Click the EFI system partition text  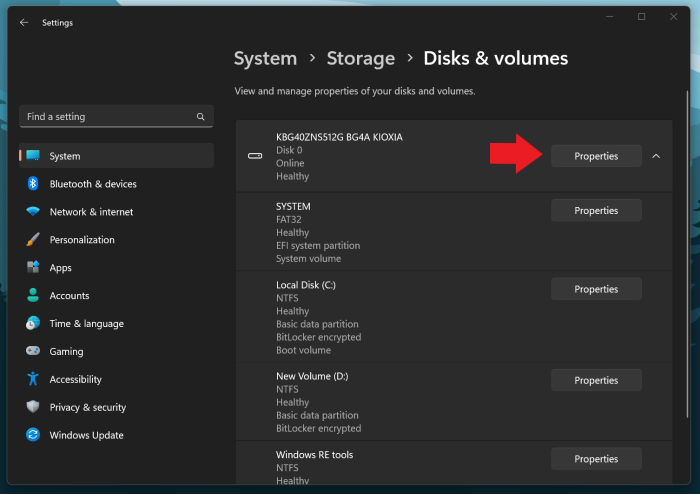coord(318,245)
